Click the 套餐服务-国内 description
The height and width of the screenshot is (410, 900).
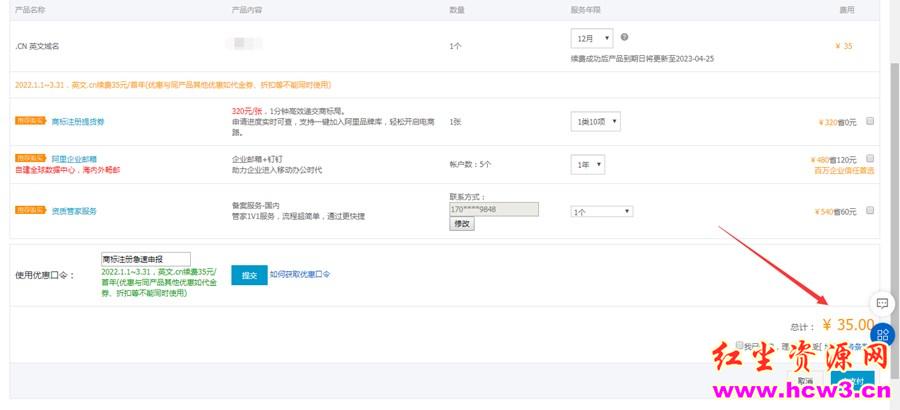[255, 206]
